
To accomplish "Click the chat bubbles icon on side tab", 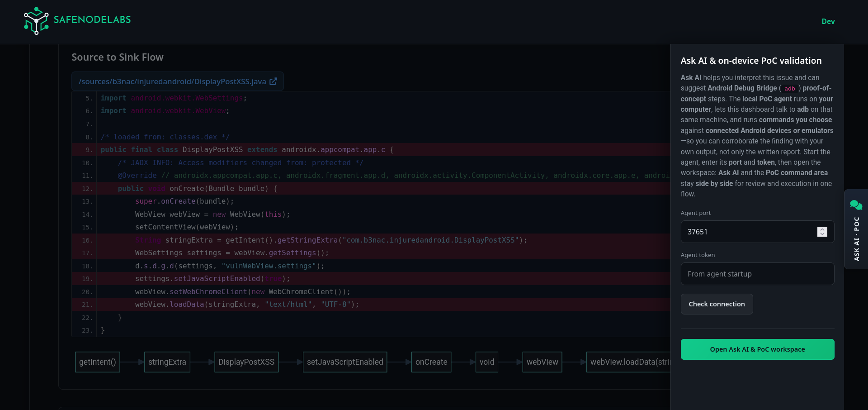I will click(856, 205).
